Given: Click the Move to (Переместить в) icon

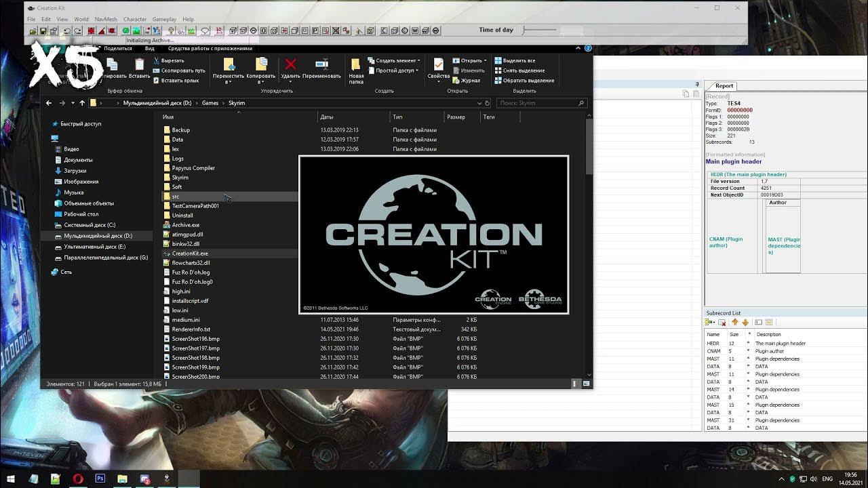Looking at the screenshot, I should point(229,64).
